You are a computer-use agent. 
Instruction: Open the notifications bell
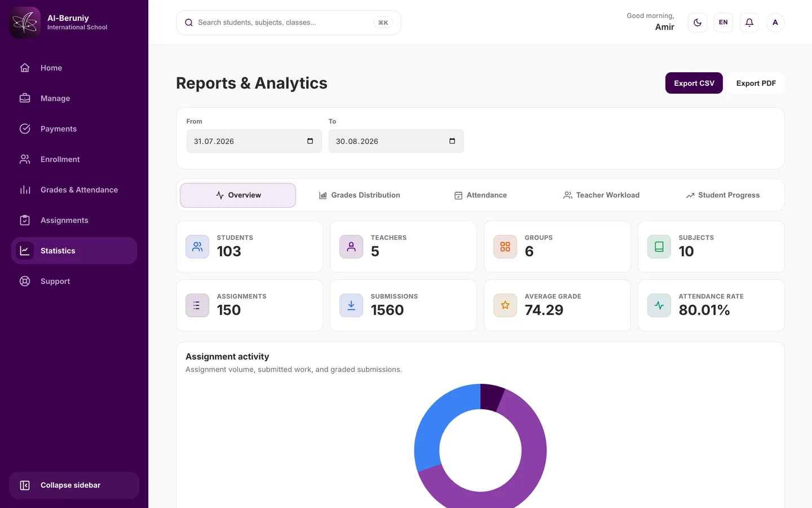[749, 23]
